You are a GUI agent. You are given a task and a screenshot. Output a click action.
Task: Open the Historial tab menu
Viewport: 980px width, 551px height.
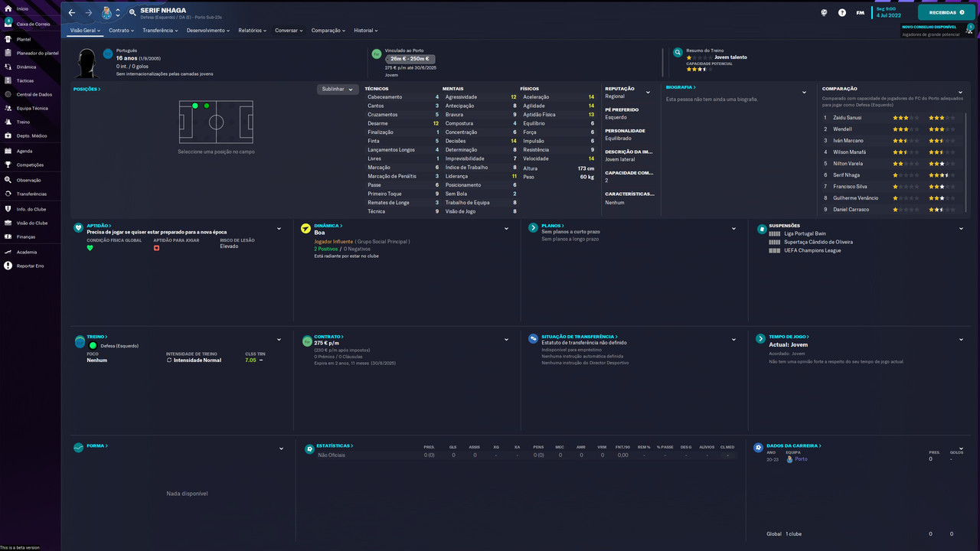(366, 31)
